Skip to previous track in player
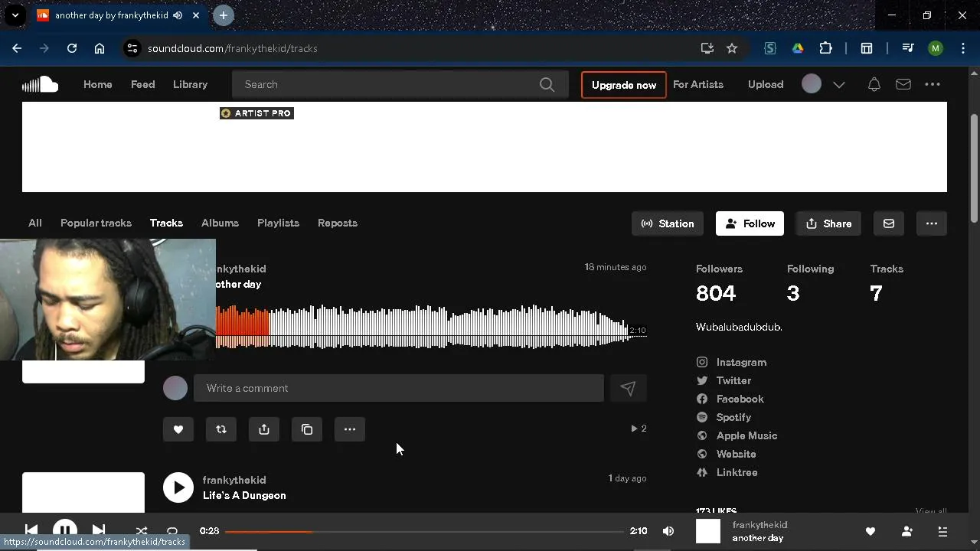This screenshot has height=551, width=980. pyautogui.click(x=31, y=530)
